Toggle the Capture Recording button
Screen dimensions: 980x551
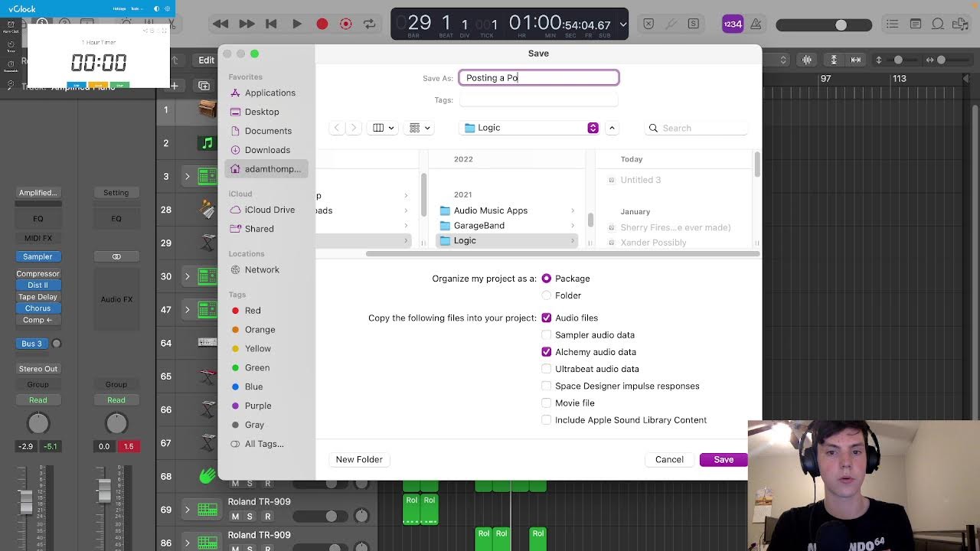click(x=346, y=24)
